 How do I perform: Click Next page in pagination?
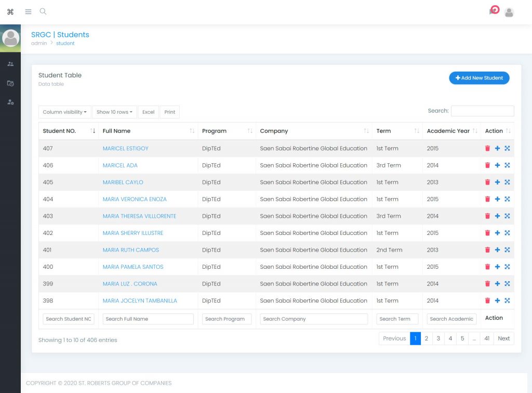click(x=503, y=338)
